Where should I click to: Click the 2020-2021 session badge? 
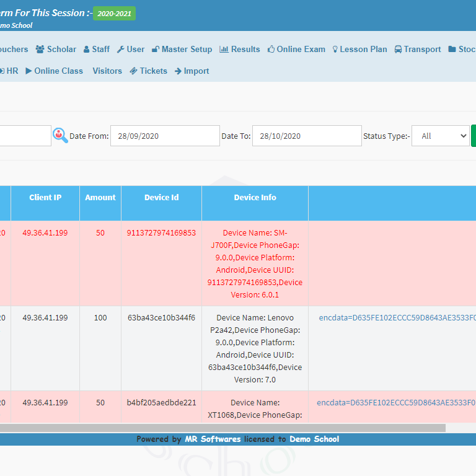point(114,14)
